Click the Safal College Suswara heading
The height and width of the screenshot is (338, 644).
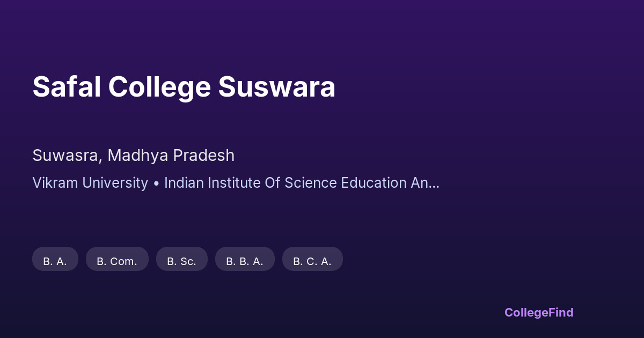184,87
